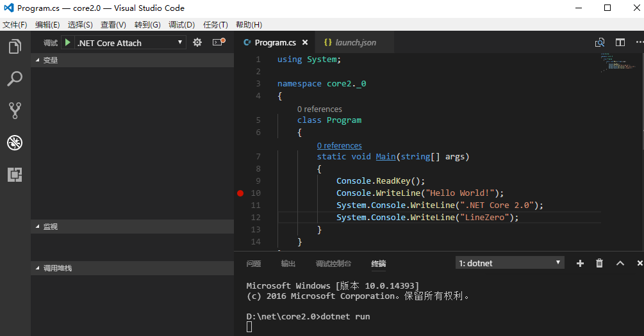Click in the terminal at the cursor
Screen dimensions: 644x336
249,327
